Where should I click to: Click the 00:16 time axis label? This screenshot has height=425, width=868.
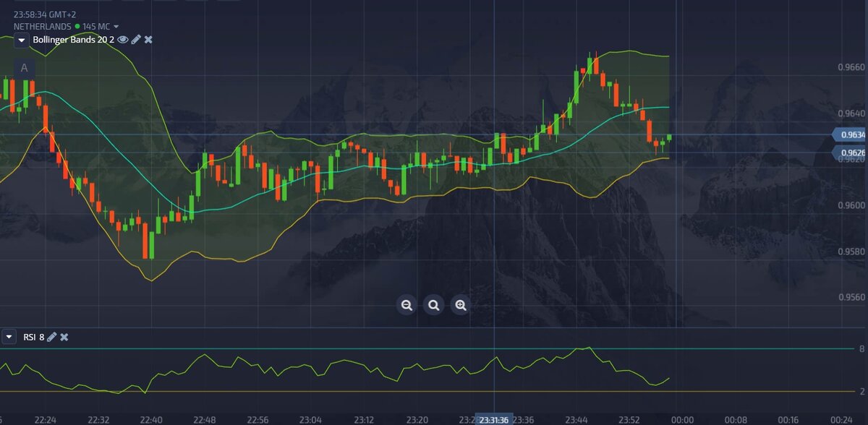coord(789,419)
